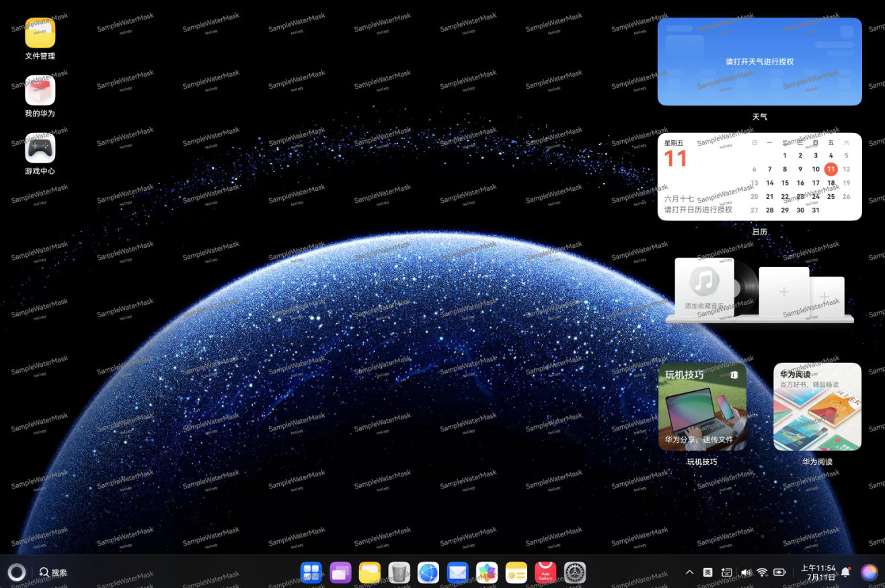
Task: Expand the hidden tray icons chevron
Action: 689,573
